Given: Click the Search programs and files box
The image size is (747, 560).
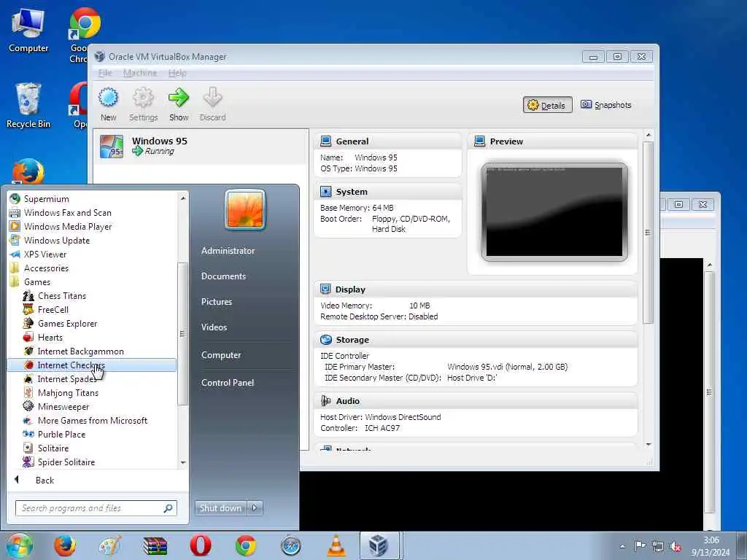Looking at the screenshot, I should 96,508.
